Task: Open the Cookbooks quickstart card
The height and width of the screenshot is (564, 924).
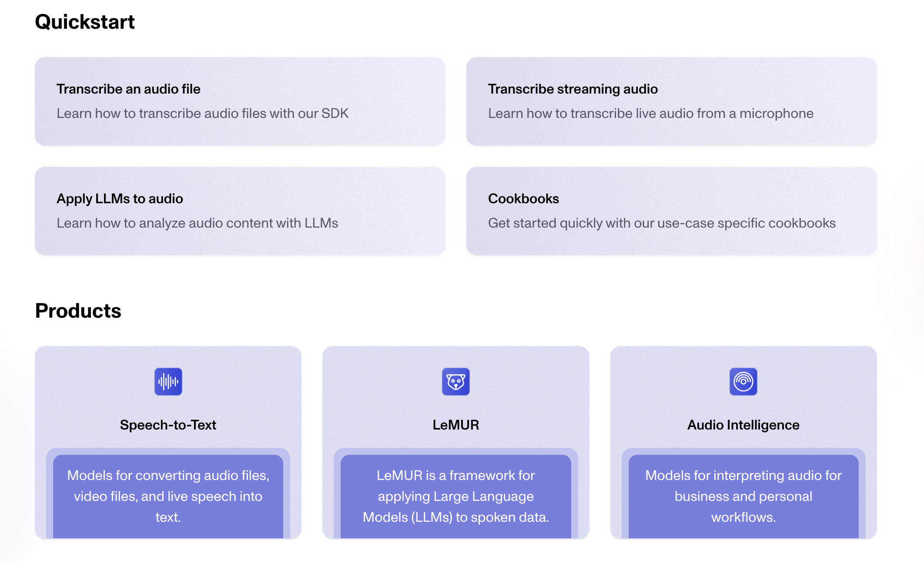Action: (671, 211)
